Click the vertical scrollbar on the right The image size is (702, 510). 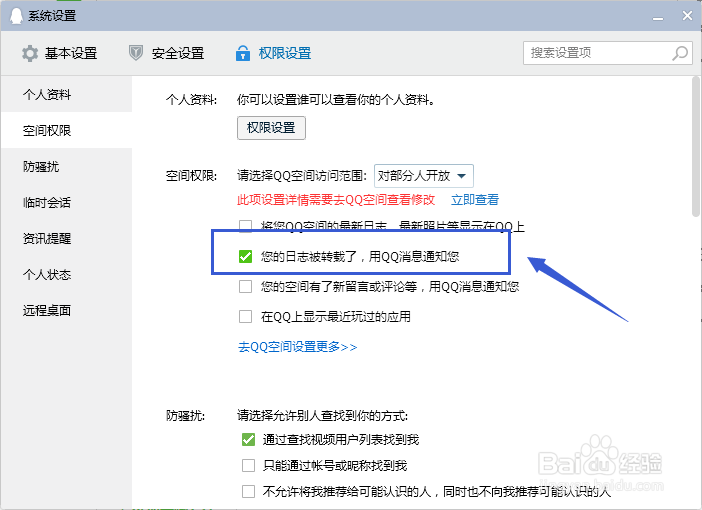(x=696, y=148)
